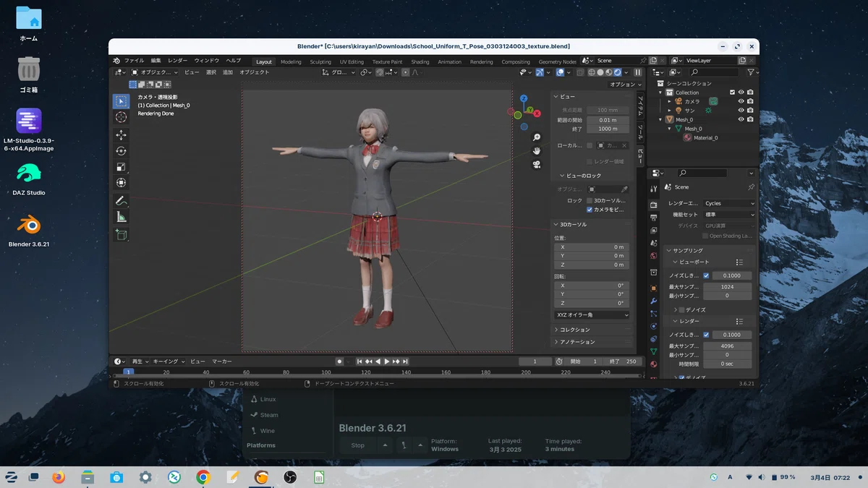Click the viewport zoom magnifier icon
This screenshot has width=868, height=488.
pyautogui.click(x=537, y=137)
